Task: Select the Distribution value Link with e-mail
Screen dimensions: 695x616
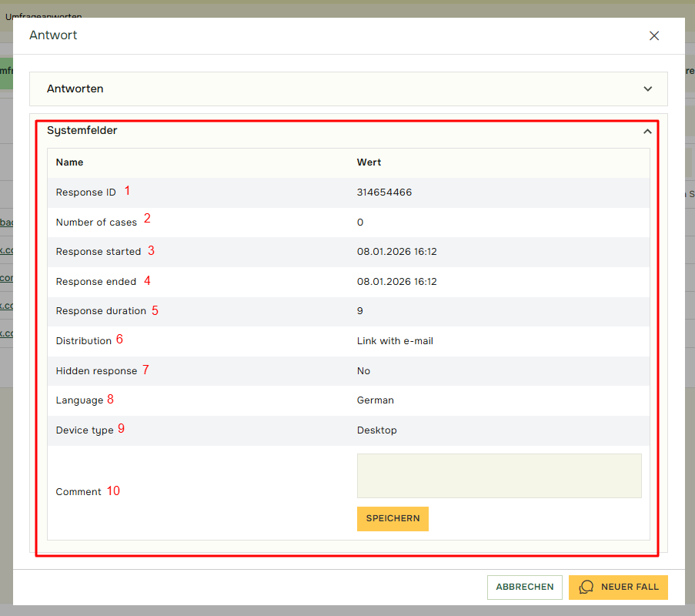Action: [395, 340]
